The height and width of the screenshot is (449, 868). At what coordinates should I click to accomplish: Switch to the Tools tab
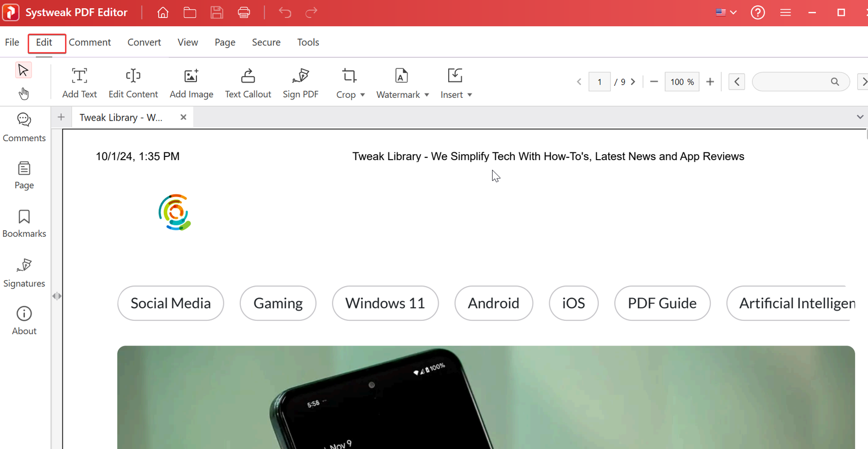tap(308, 42)
